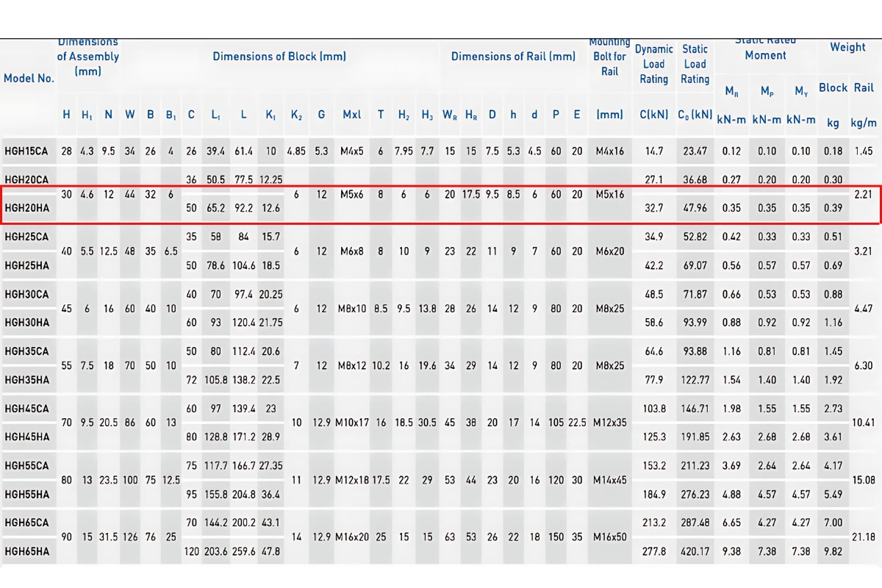Select the M4x16 mounting bolt cell

coord(610,151)
